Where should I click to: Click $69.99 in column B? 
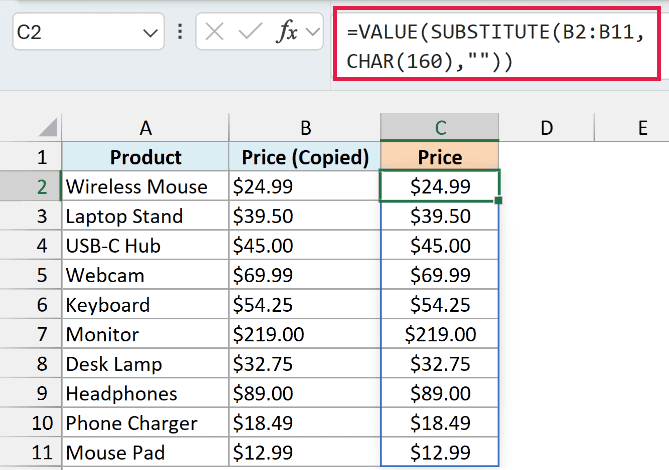[x=305, y=275]
